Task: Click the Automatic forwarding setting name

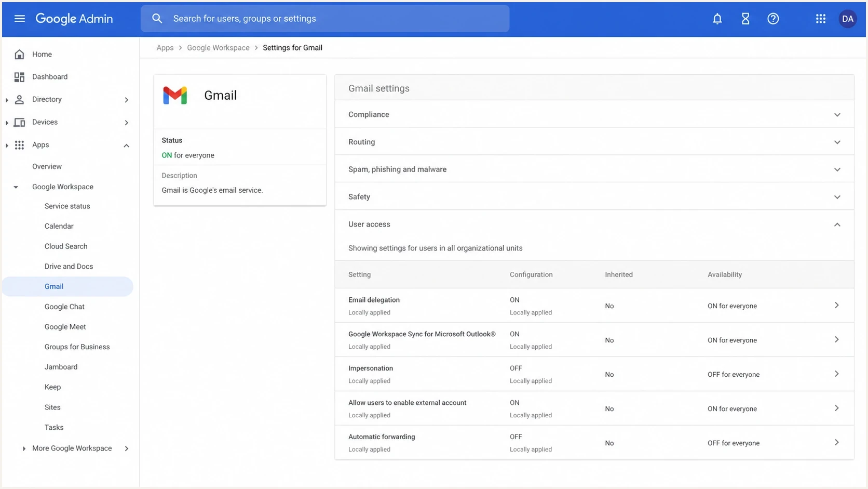Action: 382,437
